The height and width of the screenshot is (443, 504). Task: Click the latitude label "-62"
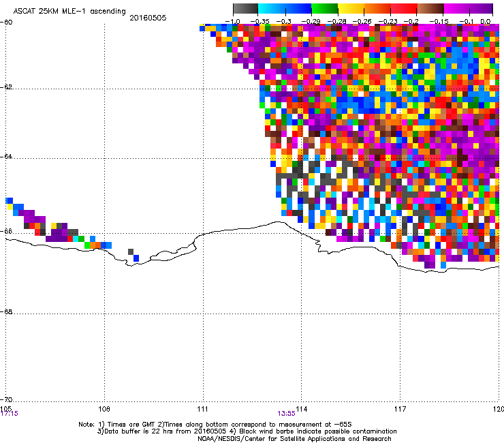point(6,87)
